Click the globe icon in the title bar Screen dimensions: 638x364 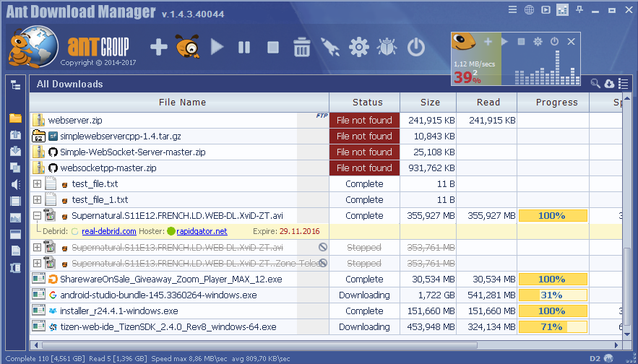pos(529,10)
